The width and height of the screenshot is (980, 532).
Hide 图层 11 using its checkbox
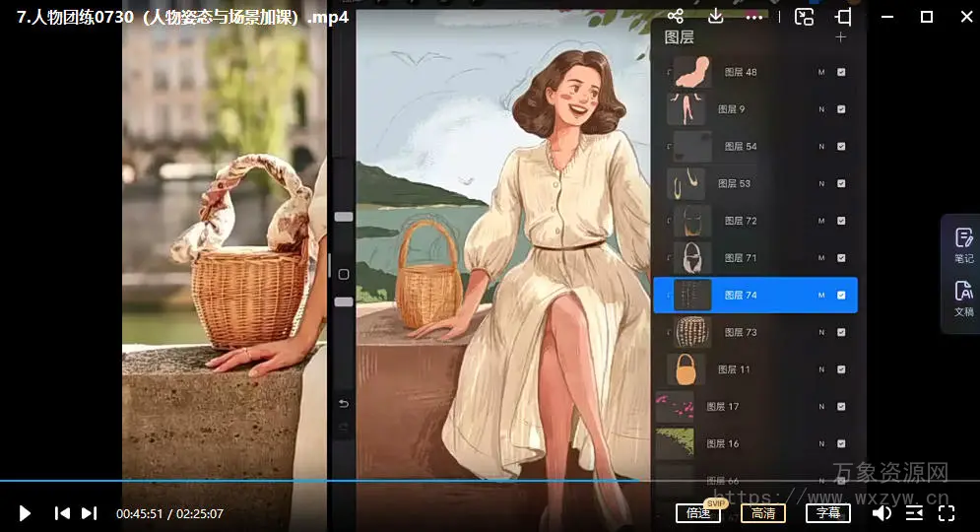(x=841, y=369)
